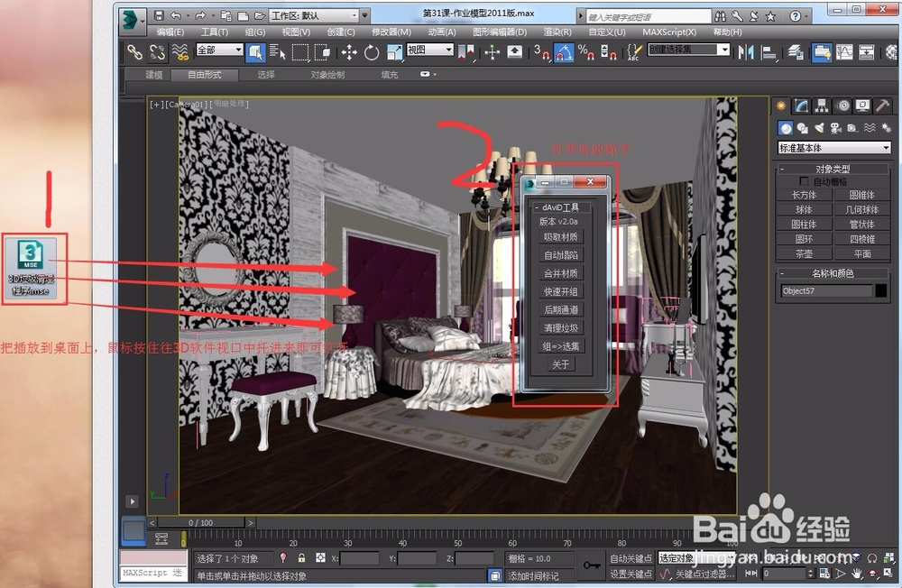Select the Unlink Selection tool

[x=157, y=52]
